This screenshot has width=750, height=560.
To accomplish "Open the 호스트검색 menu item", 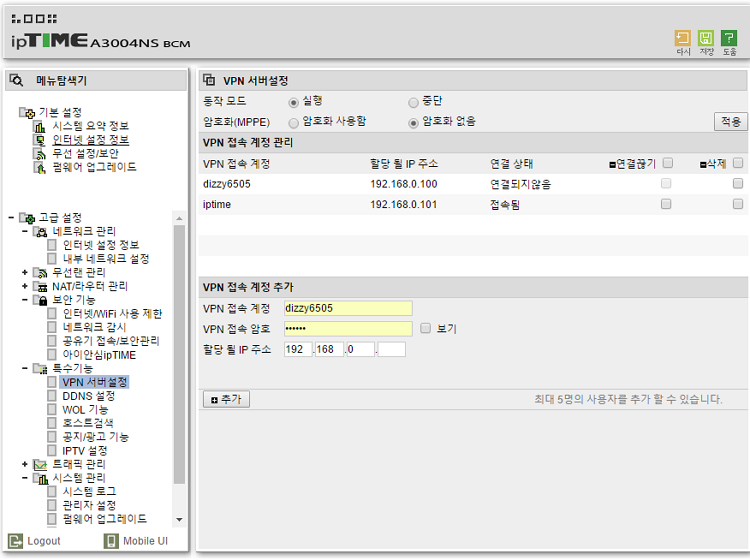I will point(88,423).
